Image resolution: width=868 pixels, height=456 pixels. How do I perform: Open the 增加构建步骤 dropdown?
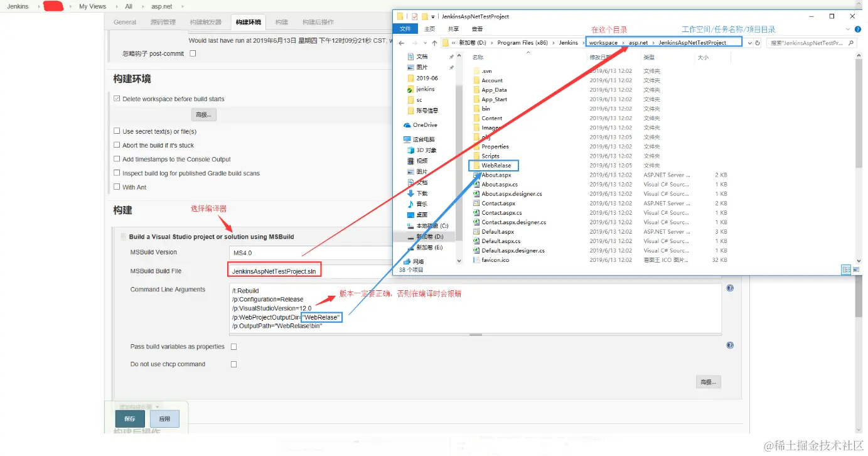coord(139,406)
